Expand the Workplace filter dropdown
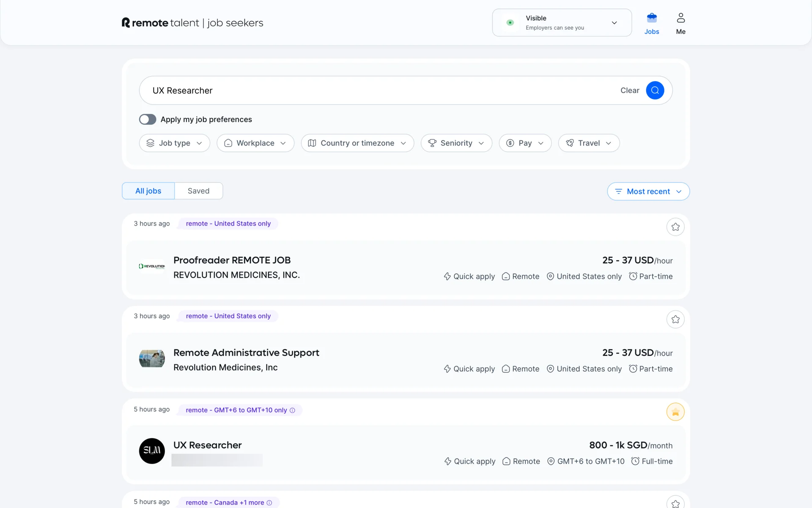This screenshot has height=508, width=812. [x=255, y=143]
